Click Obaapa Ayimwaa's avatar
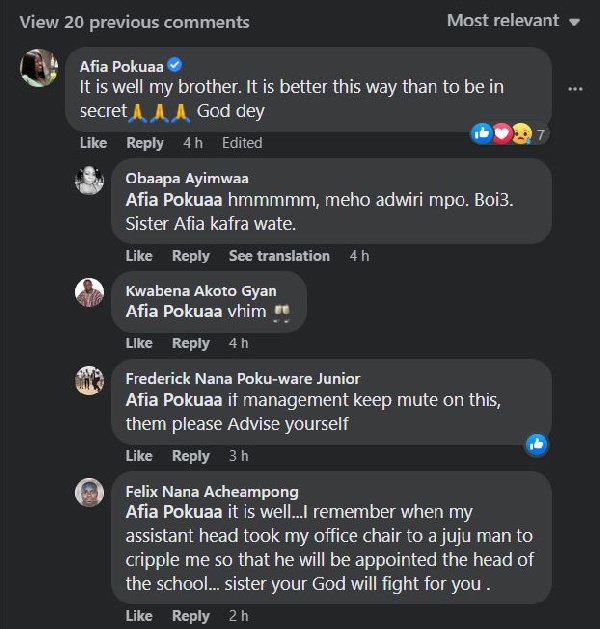600x629 pixels. pyautogui.click(x=90, y=180)
